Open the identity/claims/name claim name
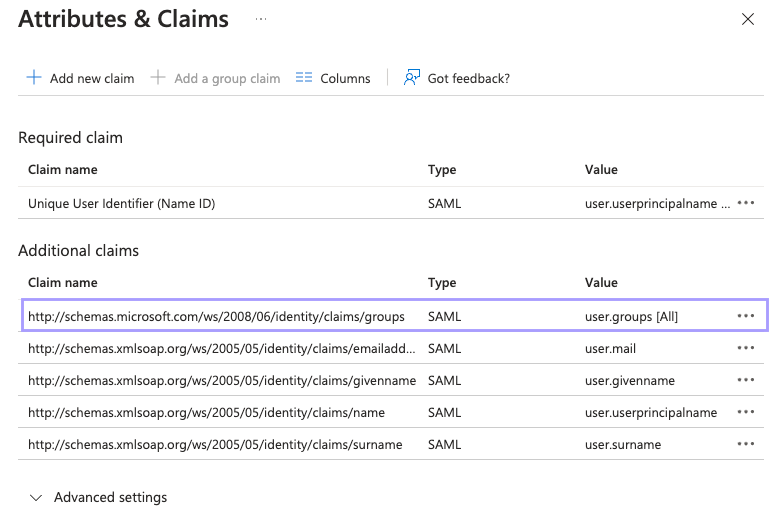The width and height of the screenshot is (780, 517). coord(206,413)
